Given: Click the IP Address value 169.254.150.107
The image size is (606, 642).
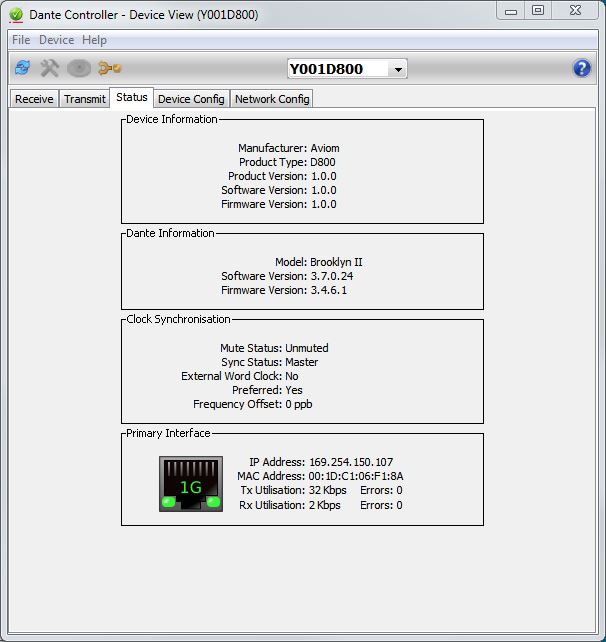Looking at the screenshot, I should coord(351,462).
